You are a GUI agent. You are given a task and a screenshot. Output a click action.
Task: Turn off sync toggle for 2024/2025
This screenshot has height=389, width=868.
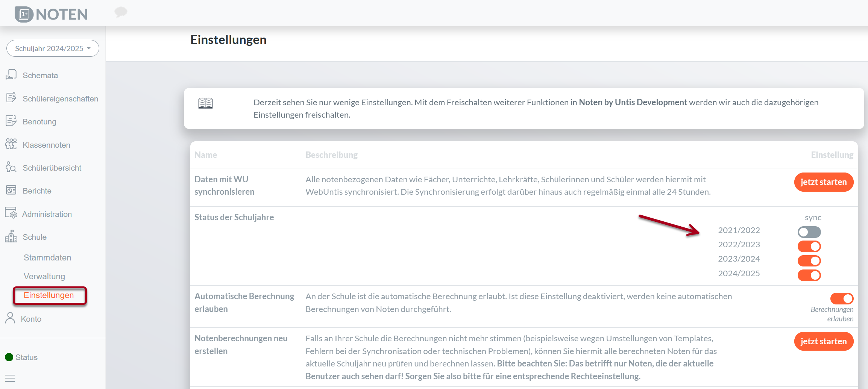[x=809, y=275]
